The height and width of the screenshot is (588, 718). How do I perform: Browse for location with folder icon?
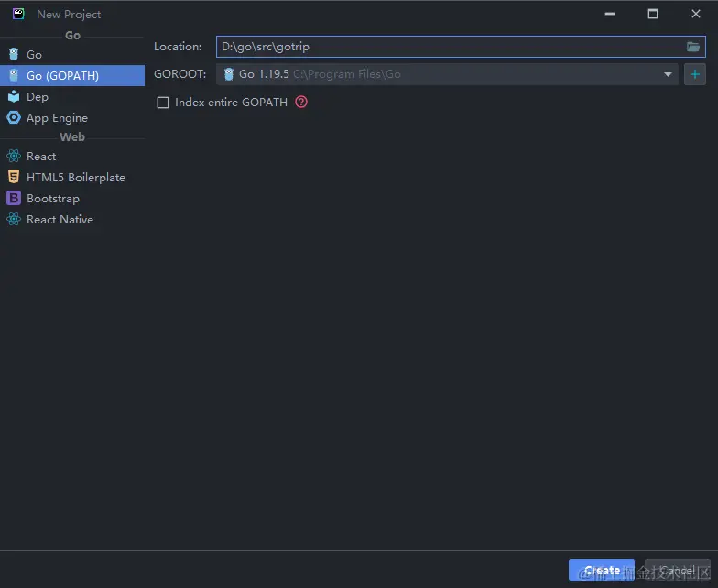pos(692,47)
